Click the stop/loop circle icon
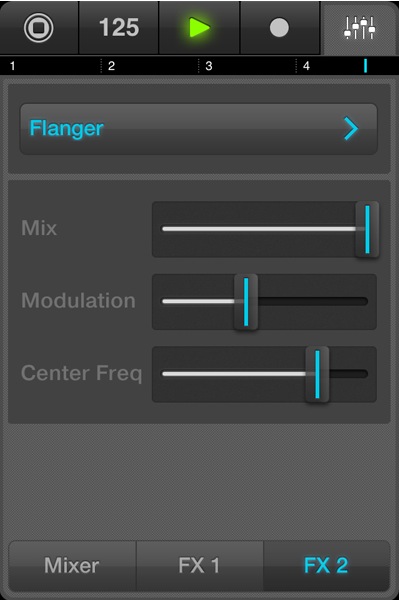The image size is (399, 600). [39, 28]
